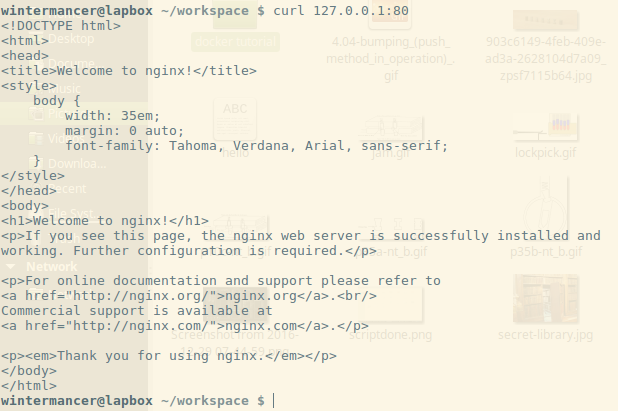This screenshot has width=618, height=411.
Task: Open the Pictures folder in sidebar
Action: tap(57, 114)
